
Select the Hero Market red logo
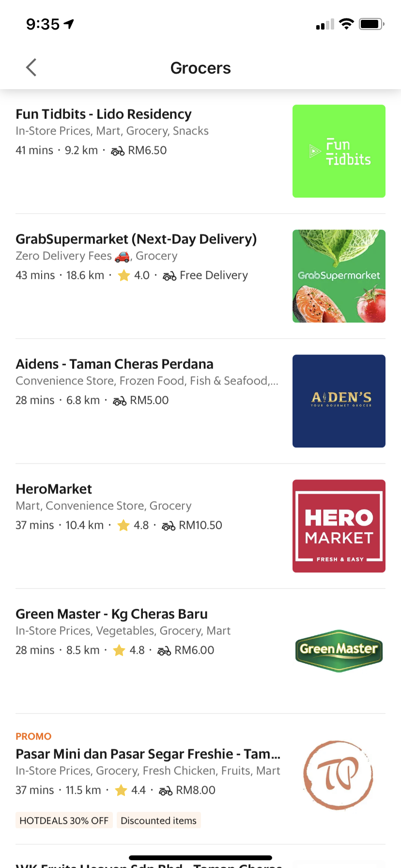339,526
